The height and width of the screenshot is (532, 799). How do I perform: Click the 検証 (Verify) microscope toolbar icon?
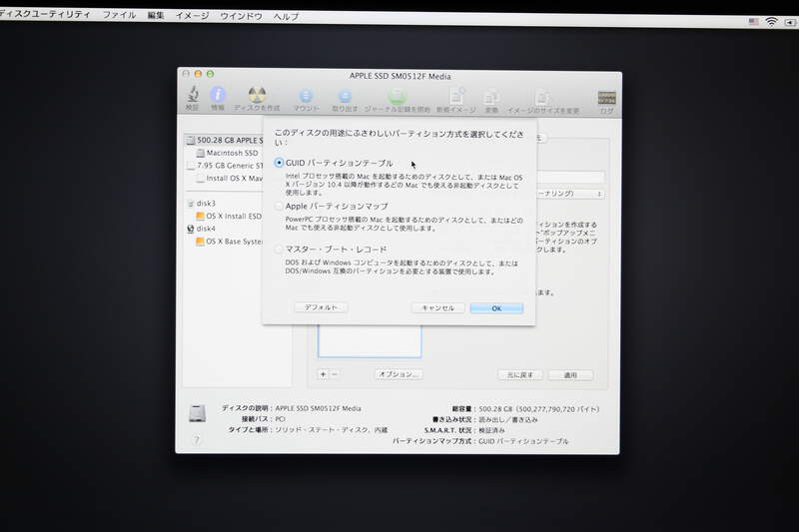pos(192,97)
